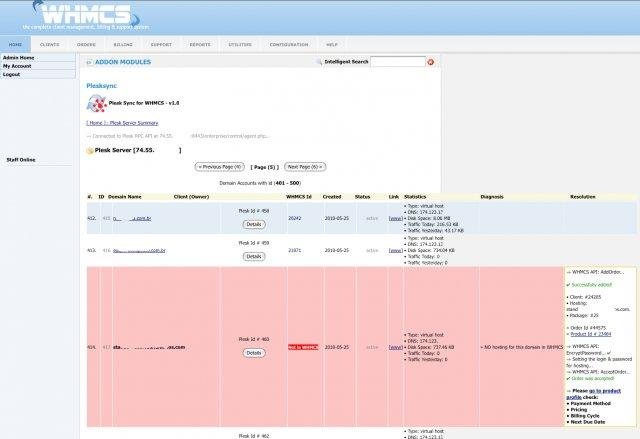Screen dimensions: 640x439
Task: Open WHMCS Id 20242 link
Action: pyautogui.click(x=295, y=219)
